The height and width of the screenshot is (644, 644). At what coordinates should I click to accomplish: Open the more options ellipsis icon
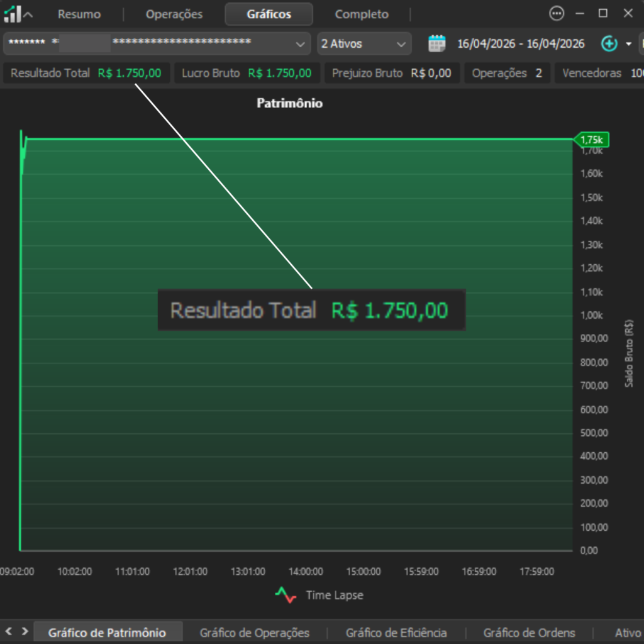557,14
